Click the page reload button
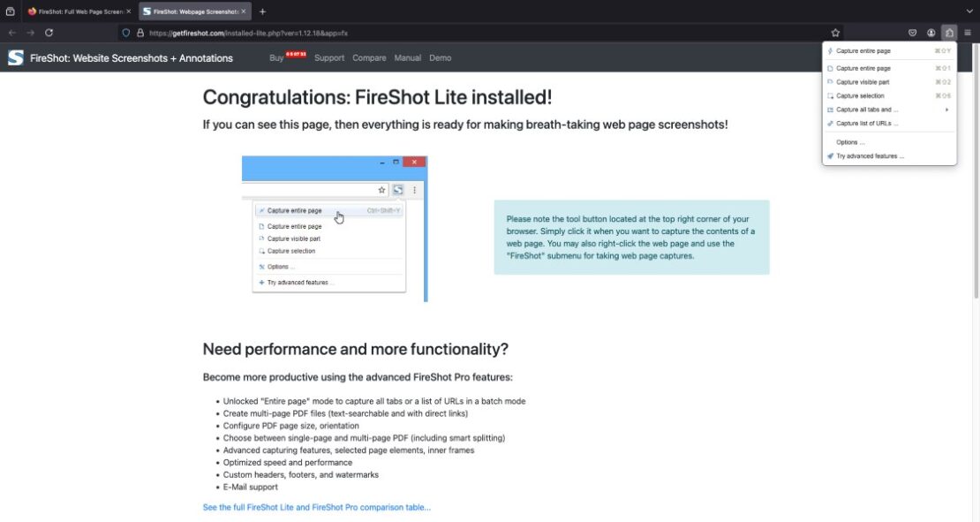This screenshot has width=980, height=522. click(x=49, y=32)
